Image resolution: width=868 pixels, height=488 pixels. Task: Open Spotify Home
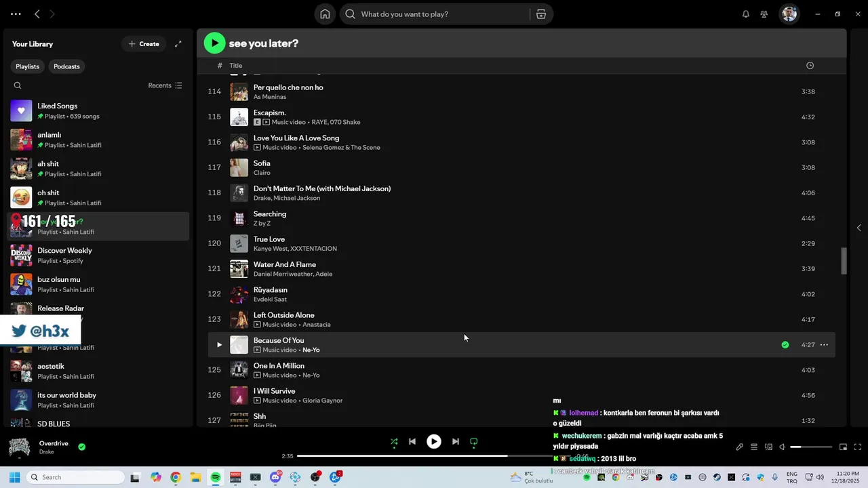325,14
